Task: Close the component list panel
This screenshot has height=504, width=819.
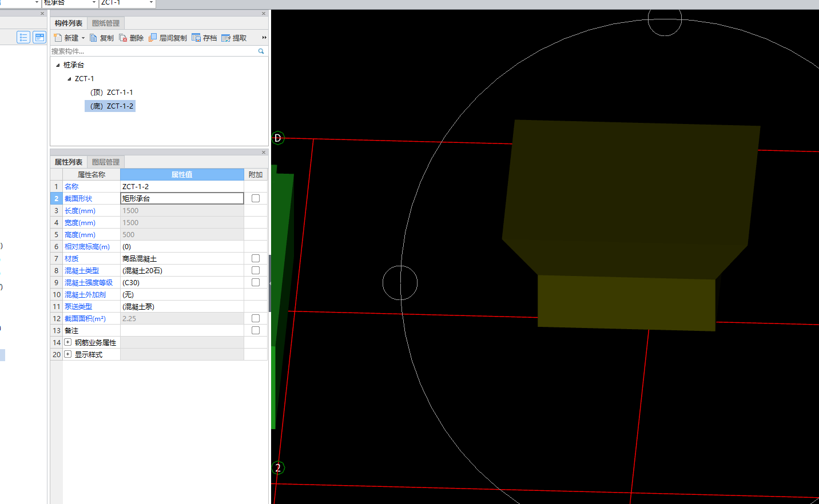Action: [264, 13]
